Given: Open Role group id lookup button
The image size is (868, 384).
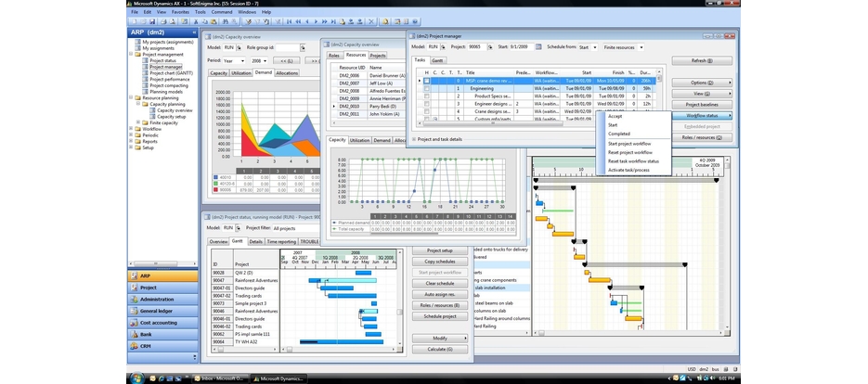Looking at the screenshot, I should click(x=303, y=47).
